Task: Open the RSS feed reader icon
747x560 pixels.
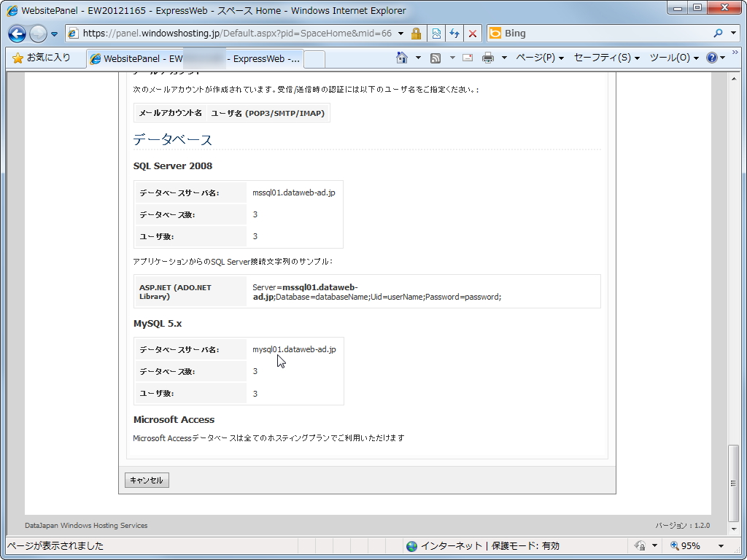Action: 436,58
